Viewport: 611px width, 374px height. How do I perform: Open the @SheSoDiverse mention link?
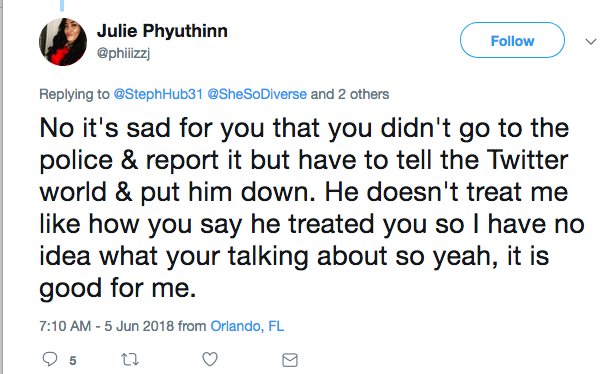pos(257,94)
